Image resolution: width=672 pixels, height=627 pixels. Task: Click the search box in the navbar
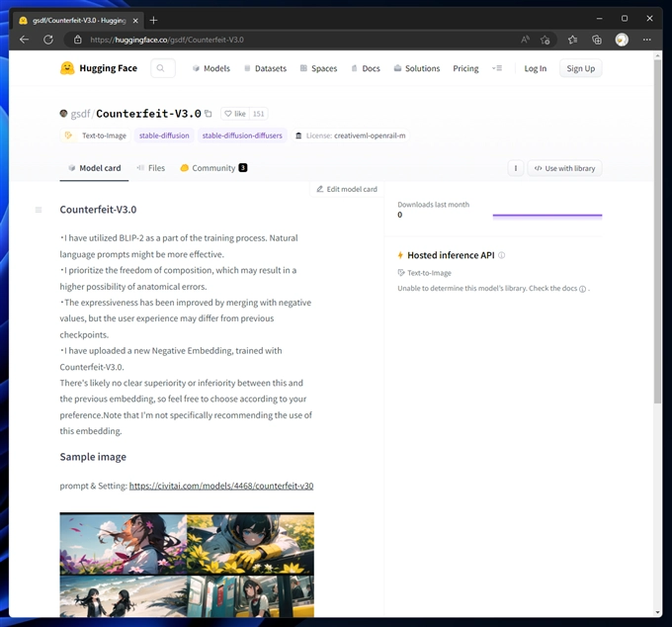pos(162,68)
